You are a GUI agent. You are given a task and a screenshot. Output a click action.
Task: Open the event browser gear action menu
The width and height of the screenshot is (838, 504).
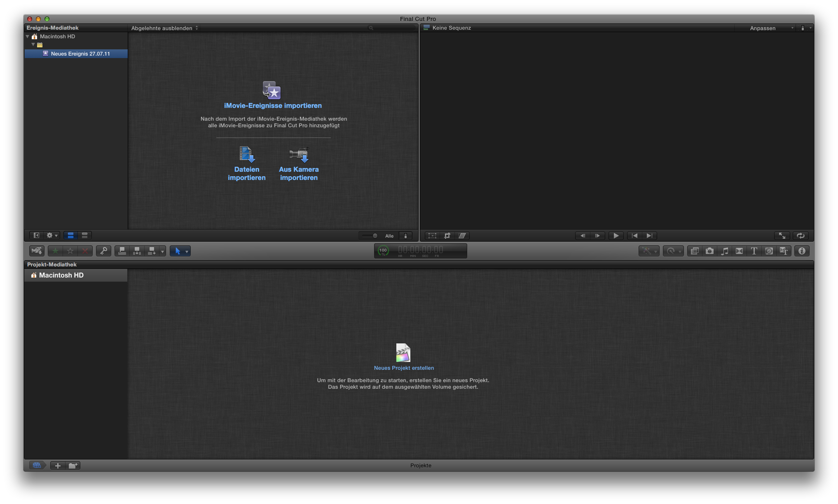pyautogui.click(x=51, y=235)
